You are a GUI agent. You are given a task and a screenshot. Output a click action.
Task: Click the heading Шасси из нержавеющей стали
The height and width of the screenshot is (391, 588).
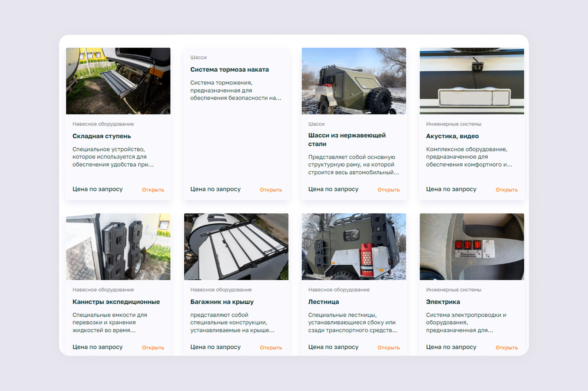point(347,140)
